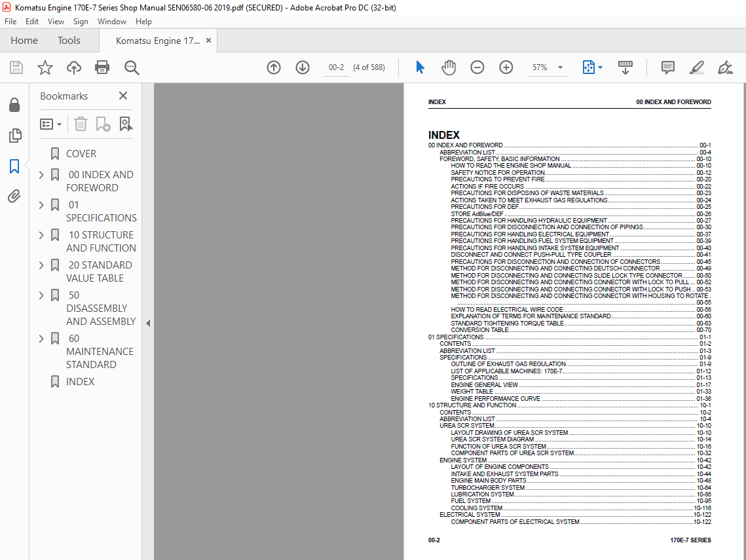746x560 pixels.
Task: Click the 57% zoom value field
Action: click(x=540, y=67)
